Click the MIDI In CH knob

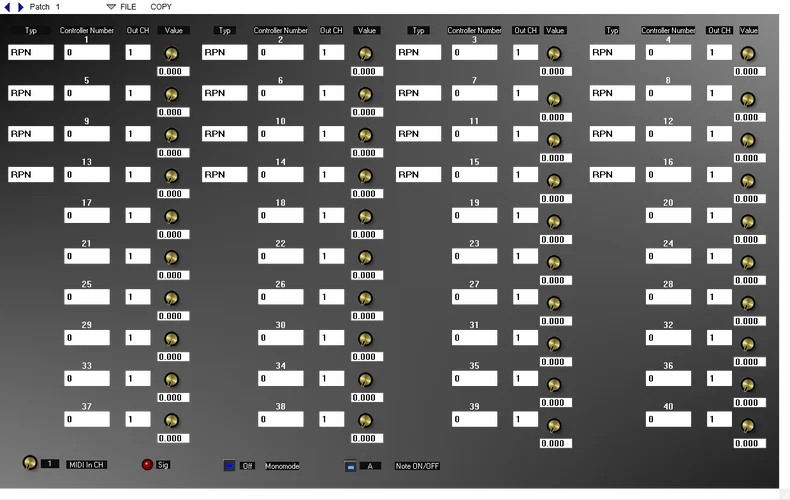(30, 463)
